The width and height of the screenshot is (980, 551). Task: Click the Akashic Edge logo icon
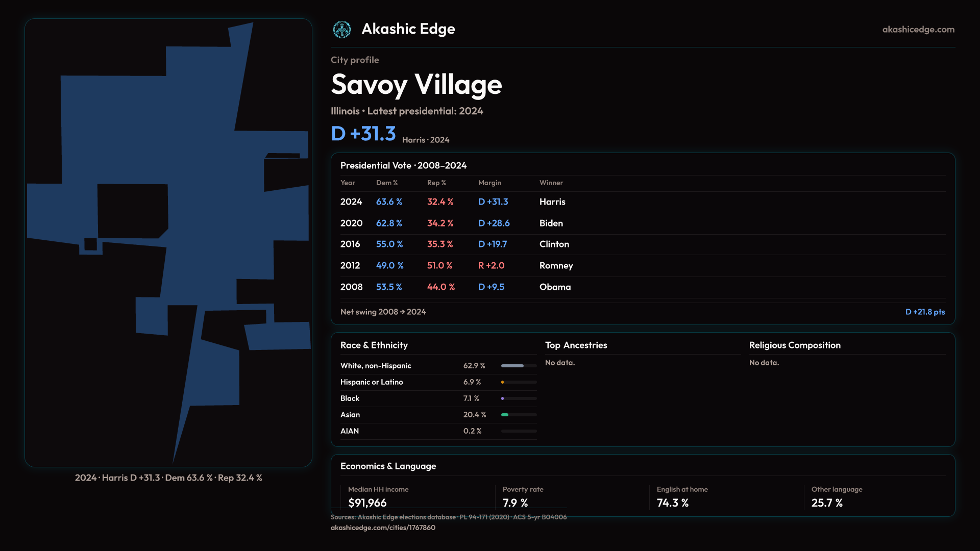(341, 30)
